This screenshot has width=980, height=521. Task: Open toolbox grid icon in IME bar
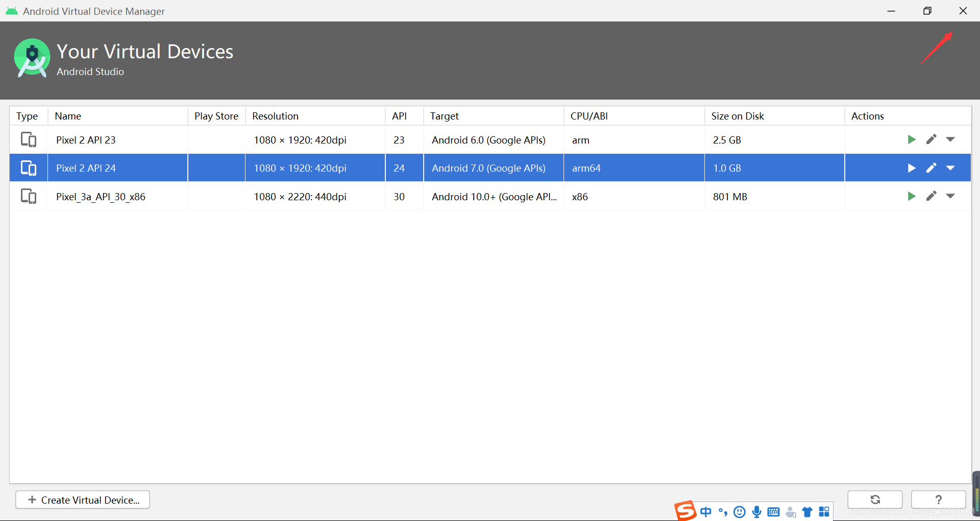pos(824,512)
